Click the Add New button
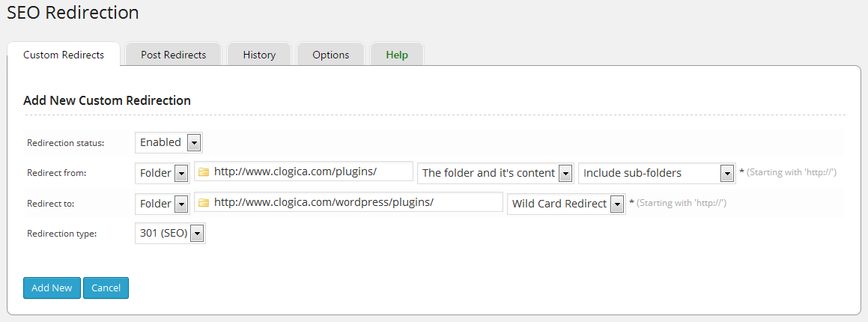 click(x=52, y=288)
